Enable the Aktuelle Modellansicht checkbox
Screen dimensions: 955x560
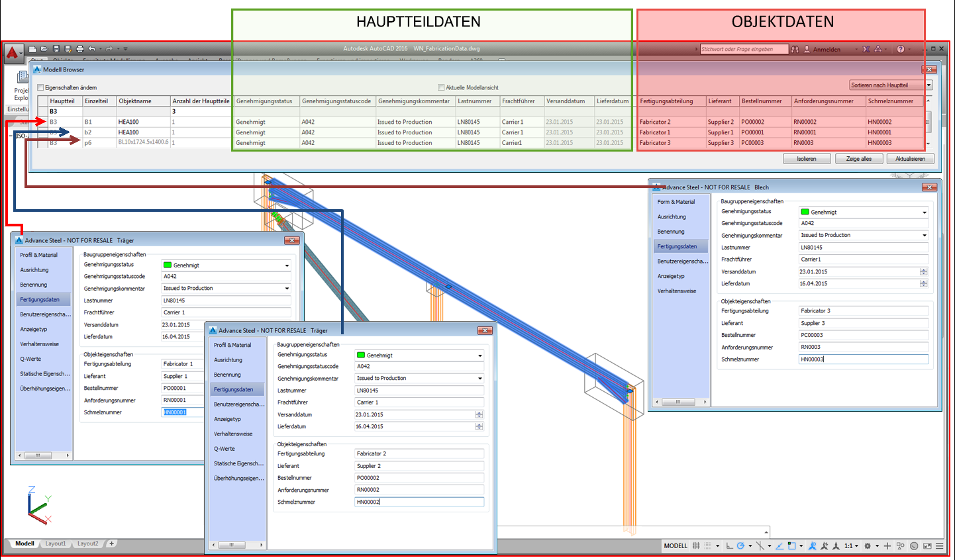441,87
